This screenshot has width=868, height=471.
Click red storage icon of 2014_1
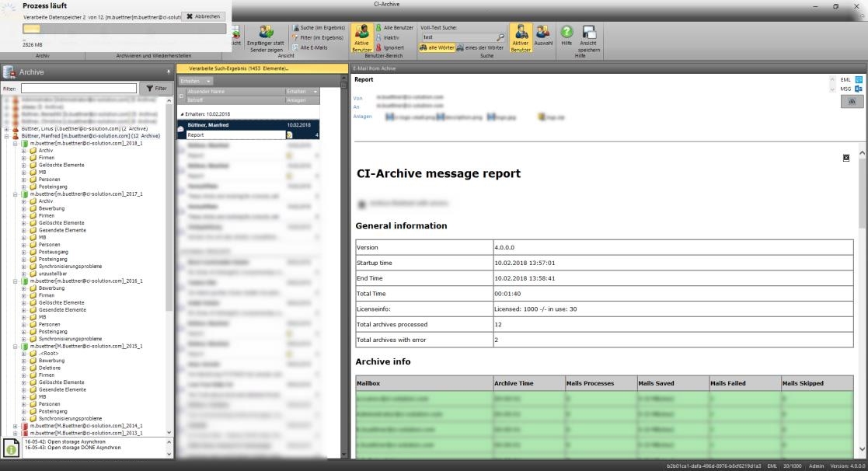pyautogui.click(x=24, y=426)
